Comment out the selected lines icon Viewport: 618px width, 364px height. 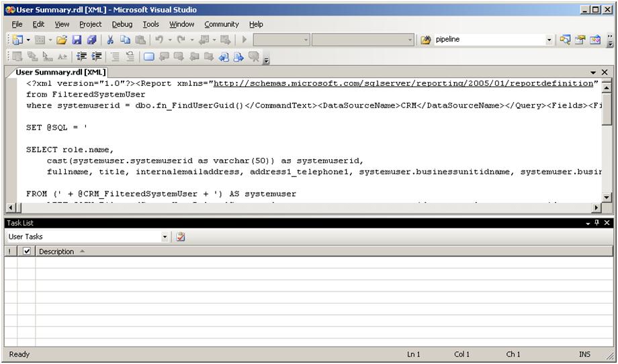(x=115, y=56)
